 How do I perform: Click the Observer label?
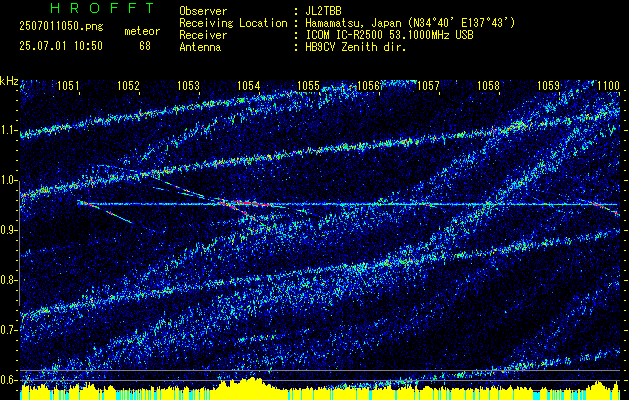(203, 11)
